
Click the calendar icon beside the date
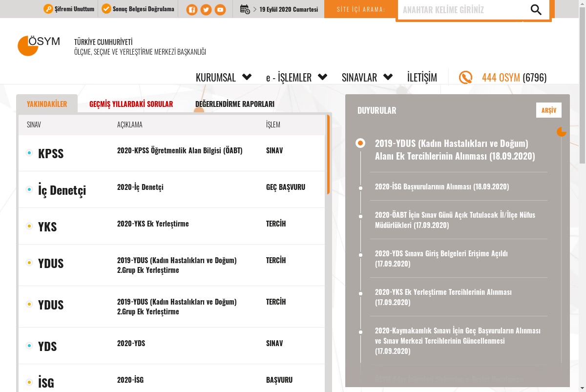coord(245,9)
